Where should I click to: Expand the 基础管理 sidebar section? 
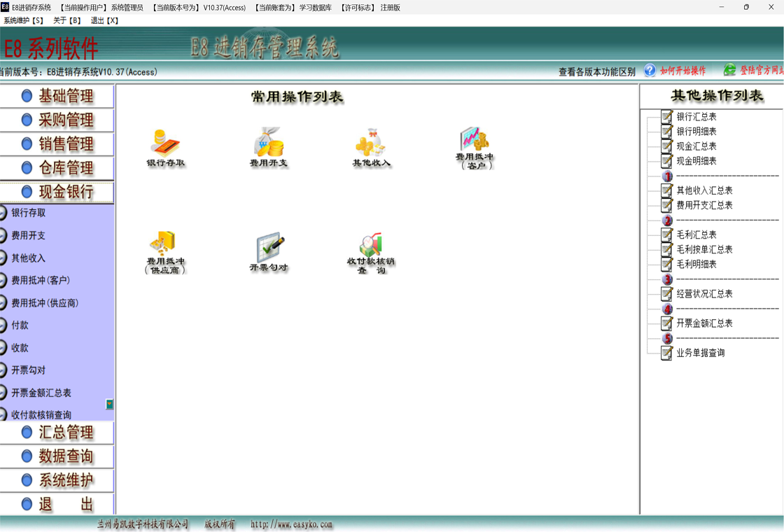coord(57,97)
